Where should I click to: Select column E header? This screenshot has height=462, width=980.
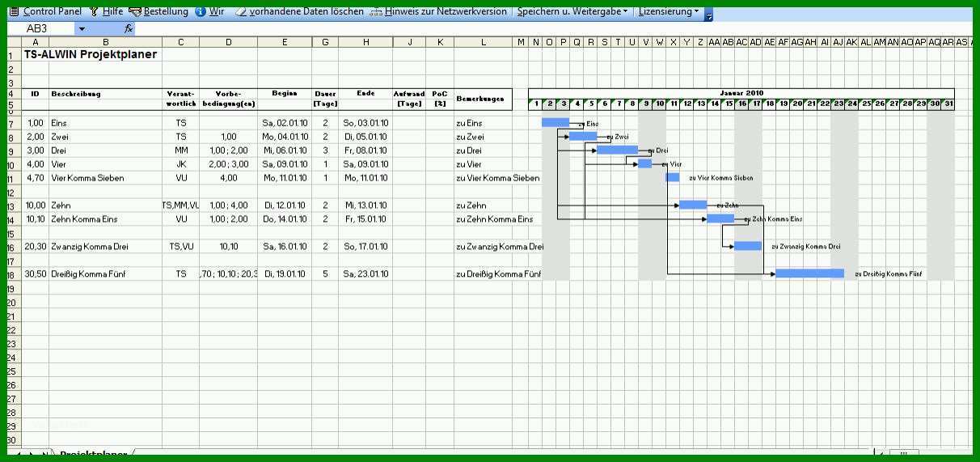point(285,42)
